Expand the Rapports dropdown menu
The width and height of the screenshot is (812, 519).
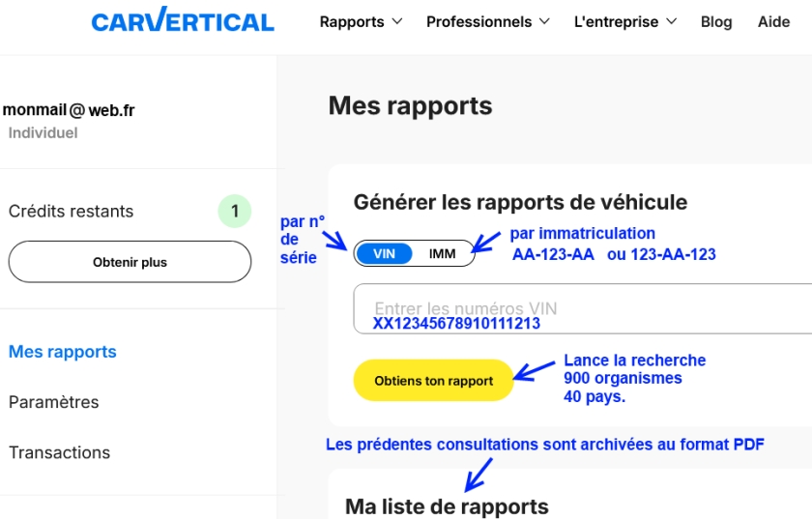click(x=361, y=21)
